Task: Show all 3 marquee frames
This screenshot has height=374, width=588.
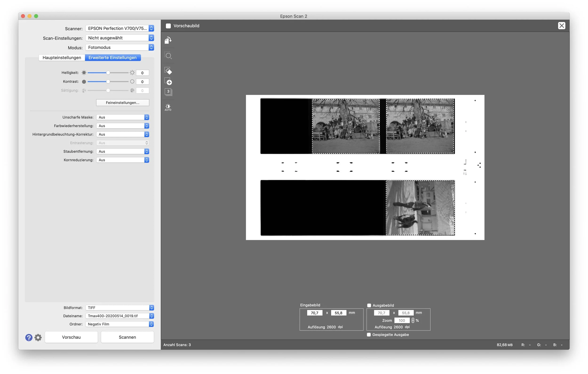Action: [x=168, y=92]
